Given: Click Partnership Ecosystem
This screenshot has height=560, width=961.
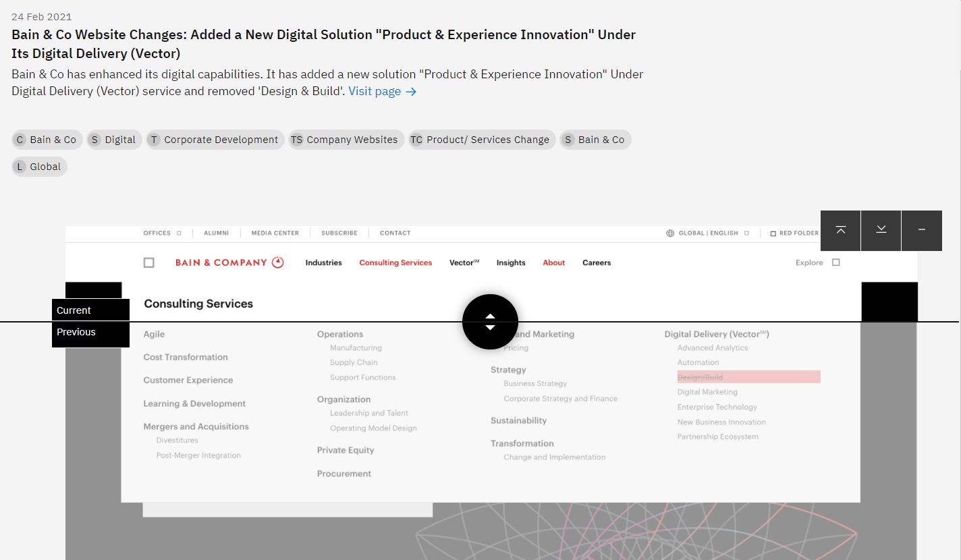Looking at the screenshot, I should (x=718, y=437).
